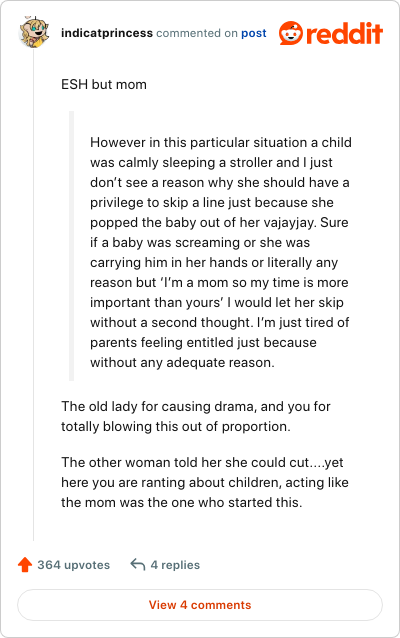Click the 'ESH but mom' comment text
Screen dimensions: 400x638
[104, 84]
